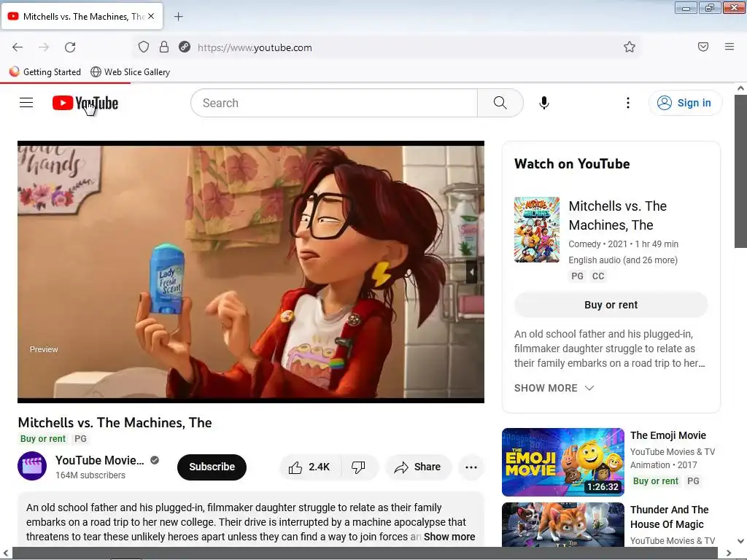
Task: Open YouTube Movies channel name link
Action: pyautogui.click(x=99, y=461)
